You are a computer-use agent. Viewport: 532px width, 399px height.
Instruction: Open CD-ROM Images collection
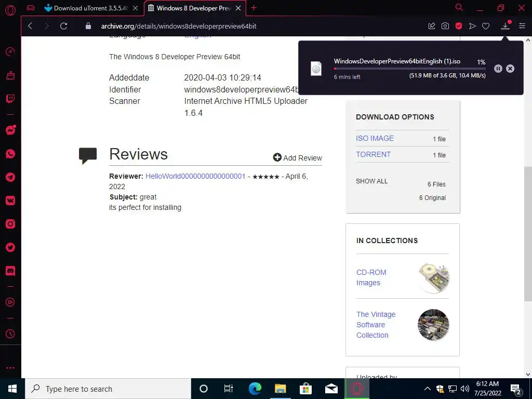(371, 277)
